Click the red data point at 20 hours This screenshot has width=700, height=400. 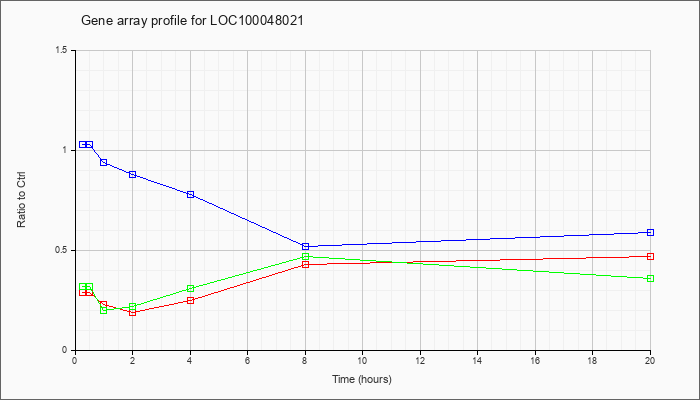tap(650, 257)
